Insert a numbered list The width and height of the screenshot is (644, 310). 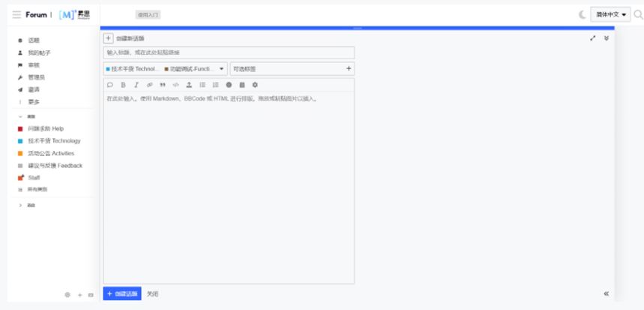pos(215,85)
